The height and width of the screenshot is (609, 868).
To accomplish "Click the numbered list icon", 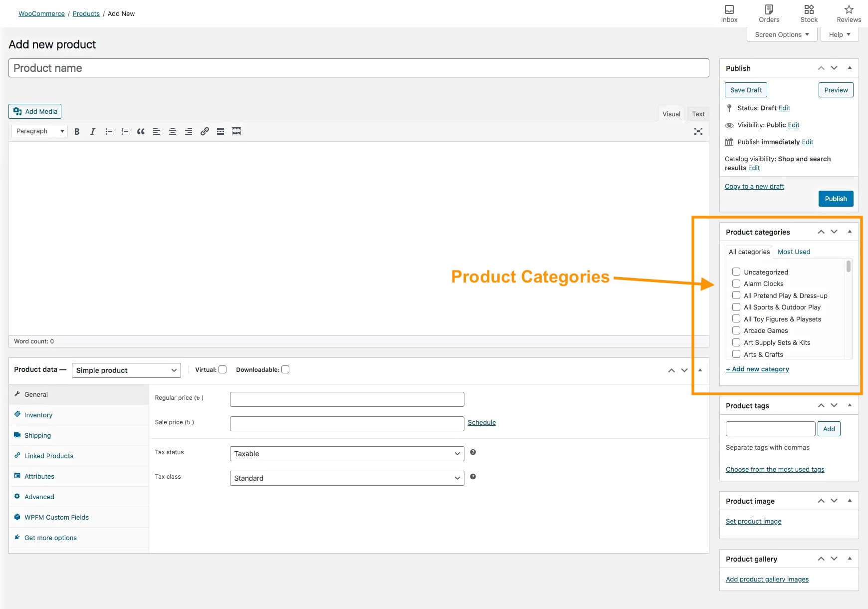I will [x=125, y=131].
